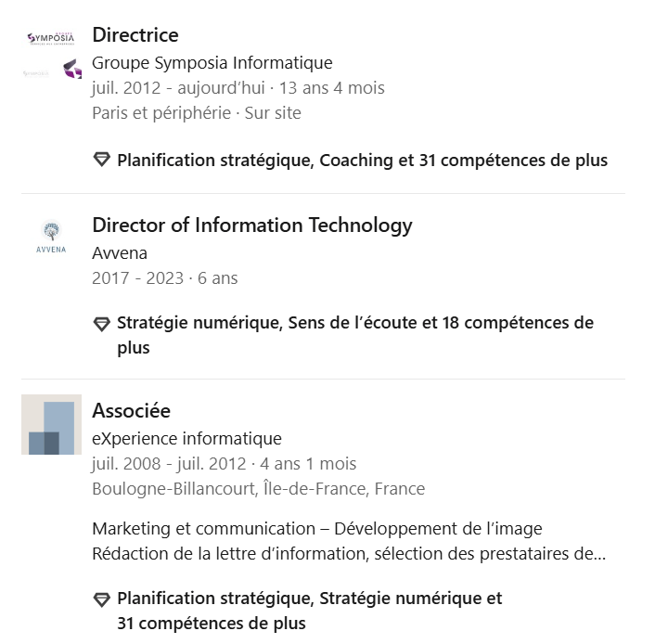
Task: Click the diamond skills icon under Directrice
Action: (101, 160)
